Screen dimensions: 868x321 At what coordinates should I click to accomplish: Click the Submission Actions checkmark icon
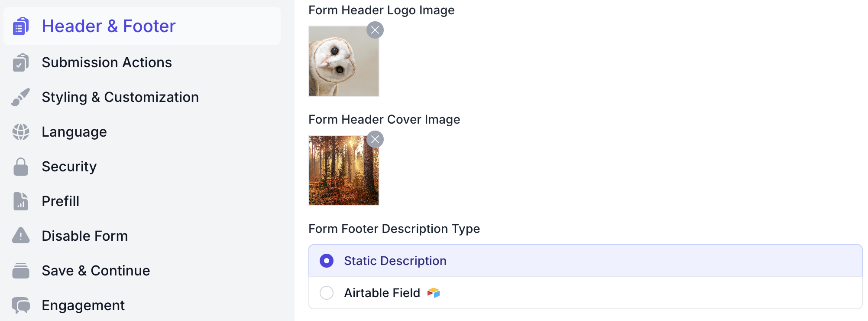coord(21,62)
